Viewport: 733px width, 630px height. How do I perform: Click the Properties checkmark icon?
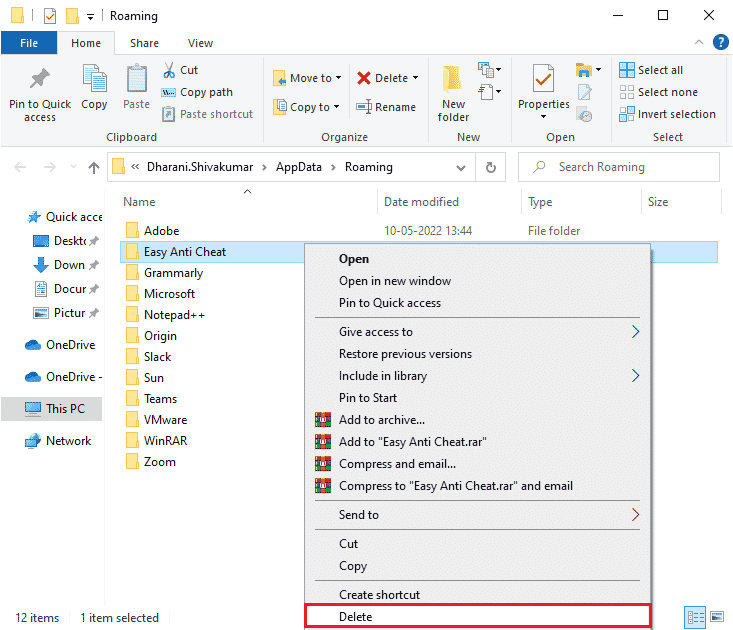(543, 79)
